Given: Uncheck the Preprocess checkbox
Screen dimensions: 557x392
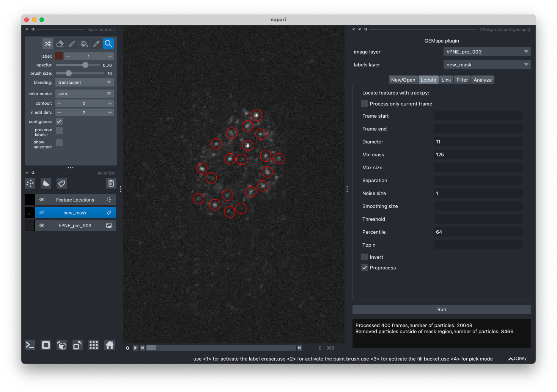Looking at the screenshot, I should point(365,268).
